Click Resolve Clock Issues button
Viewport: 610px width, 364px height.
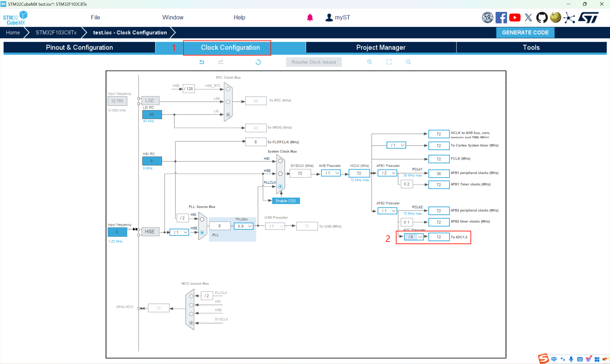pyautogui.click(x=314, y=62)
